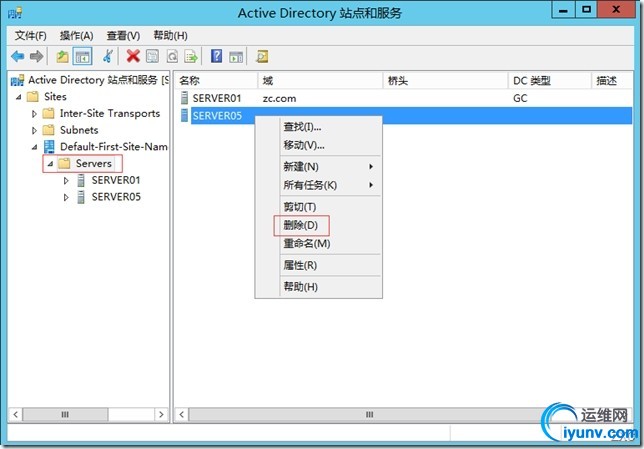
Task: Click the last yellow toolbar icon
Action: 262,56
